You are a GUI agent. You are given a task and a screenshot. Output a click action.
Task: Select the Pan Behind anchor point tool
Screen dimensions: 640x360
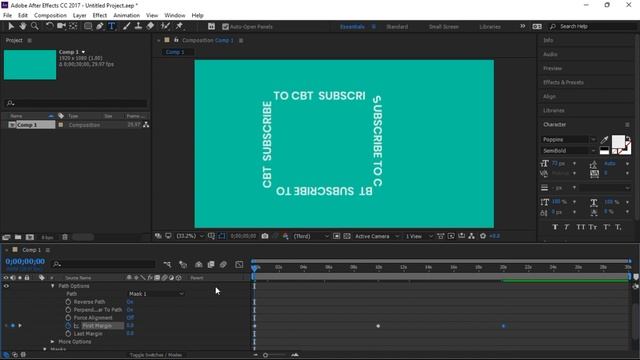[x=73, y=26]
